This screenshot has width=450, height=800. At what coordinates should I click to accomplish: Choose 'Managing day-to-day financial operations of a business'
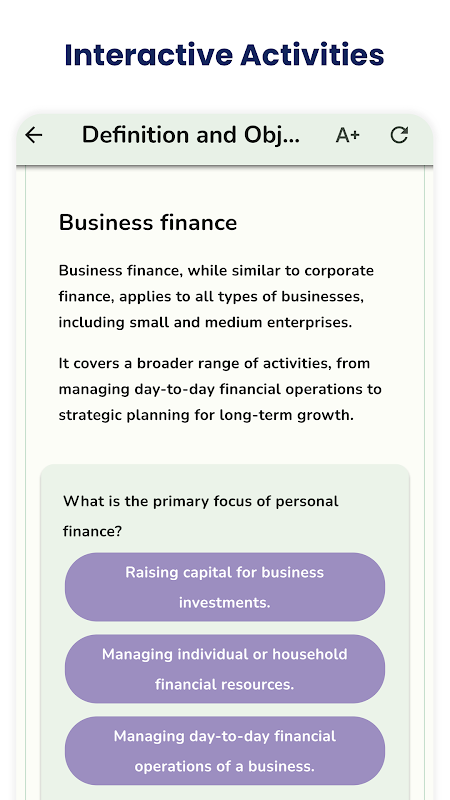[224, 751]
